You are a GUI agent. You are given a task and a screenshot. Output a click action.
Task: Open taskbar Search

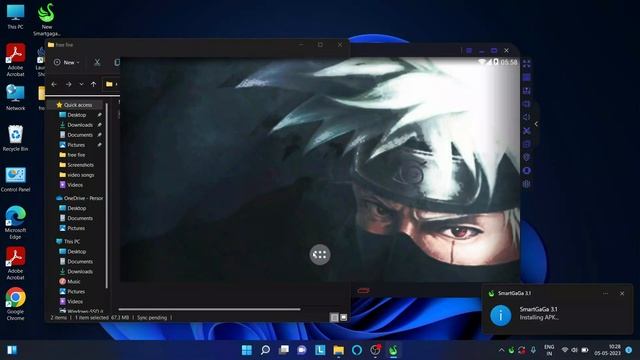265,350
